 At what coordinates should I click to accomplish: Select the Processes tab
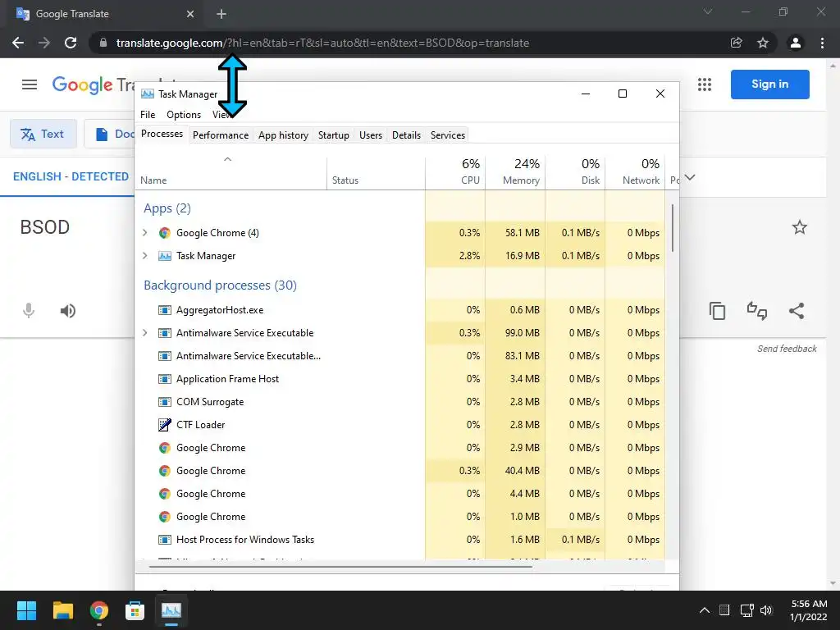(162, 134)
